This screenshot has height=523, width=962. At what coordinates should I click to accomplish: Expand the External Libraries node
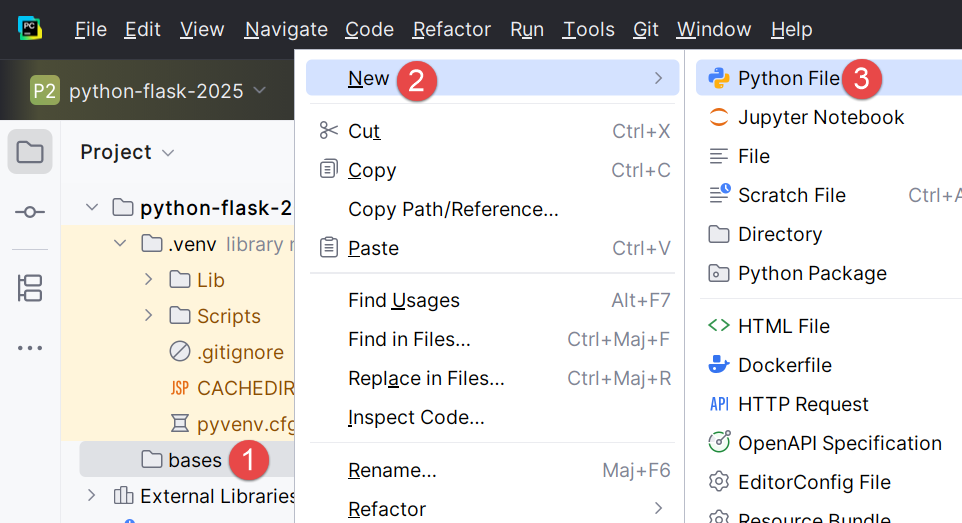click(x=92, y=496)
